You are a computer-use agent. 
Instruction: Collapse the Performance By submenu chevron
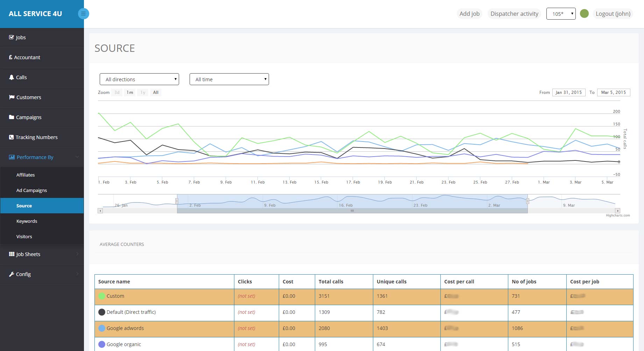pos(77,157)
